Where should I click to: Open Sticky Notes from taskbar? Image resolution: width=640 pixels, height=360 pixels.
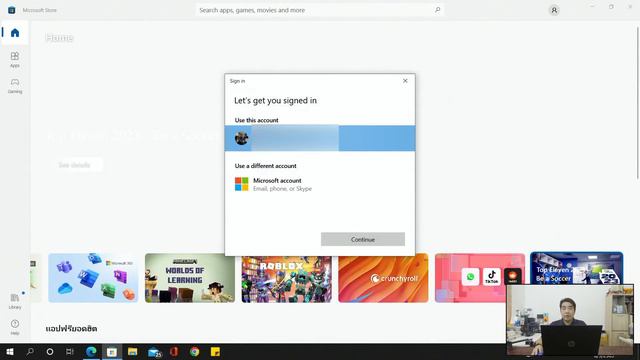[x=215, y=351]
